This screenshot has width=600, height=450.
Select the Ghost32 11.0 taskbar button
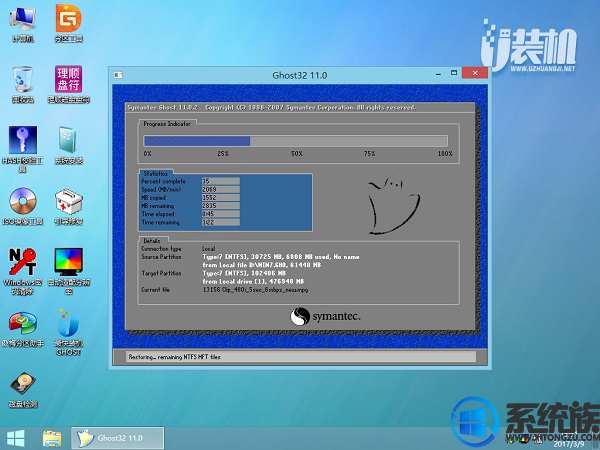pos(110,437)
